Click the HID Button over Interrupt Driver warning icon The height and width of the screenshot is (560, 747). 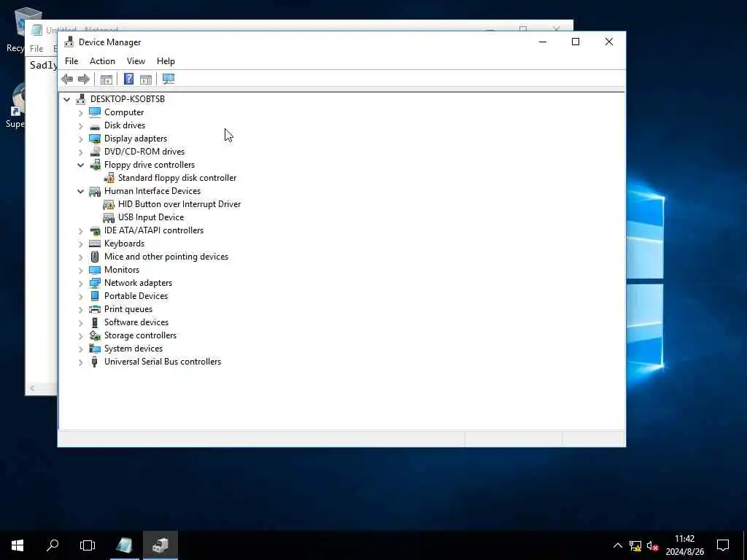pos(109,204)
